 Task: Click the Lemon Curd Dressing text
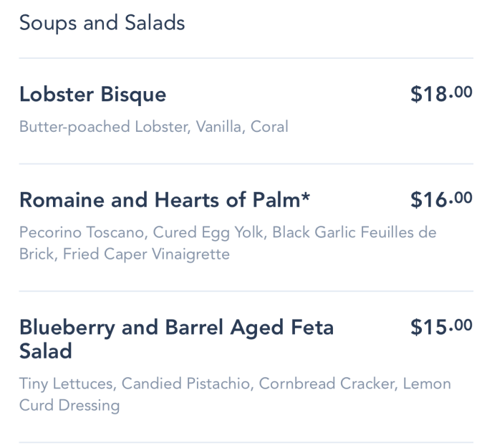(x=236, y=394)
